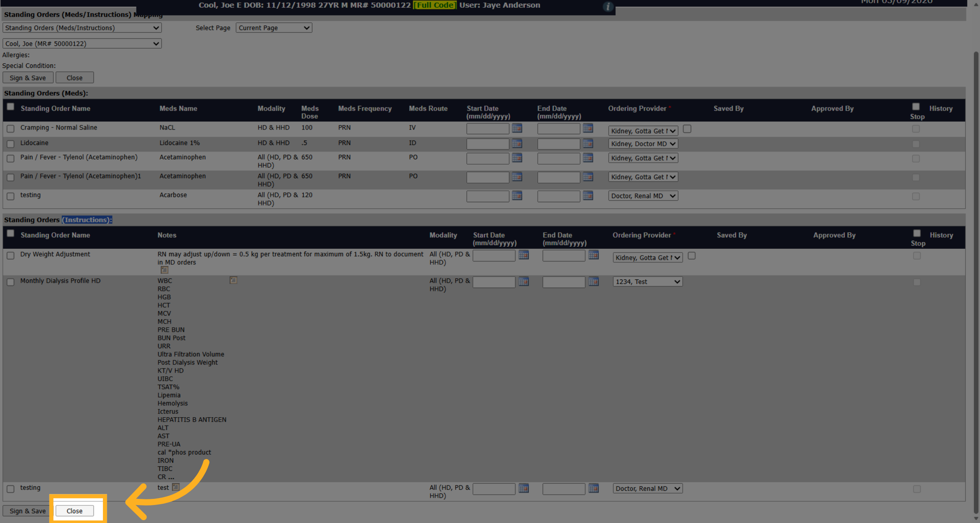980x523 pixels.
Task: Click the top Sign & Save button
Action: click(28, 78)
